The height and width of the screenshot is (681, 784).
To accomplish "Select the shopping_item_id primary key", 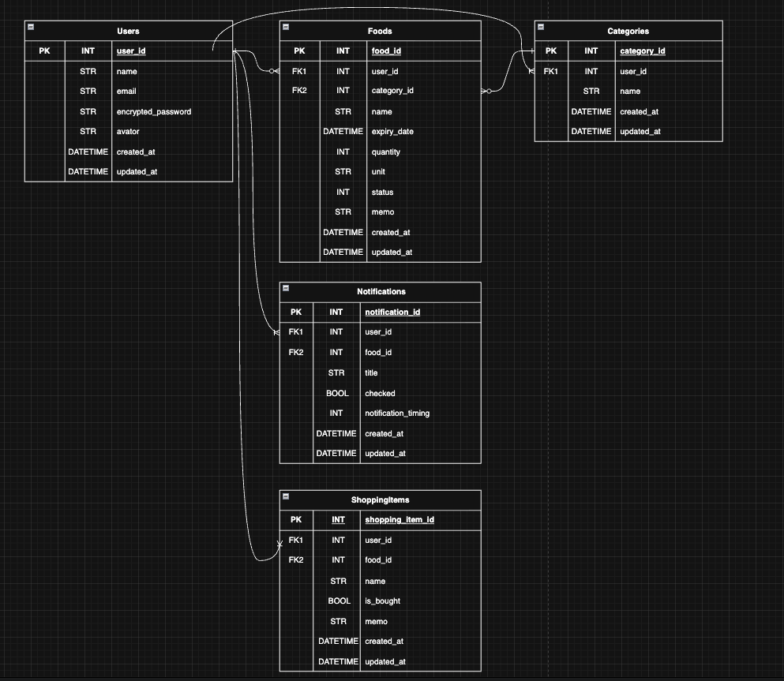I will click(x=400, y=519).
